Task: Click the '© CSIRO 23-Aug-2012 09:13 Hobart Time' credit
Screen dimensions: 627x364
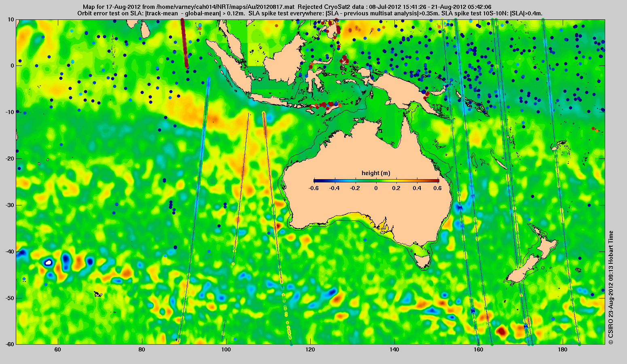Action: click(611, 287)
